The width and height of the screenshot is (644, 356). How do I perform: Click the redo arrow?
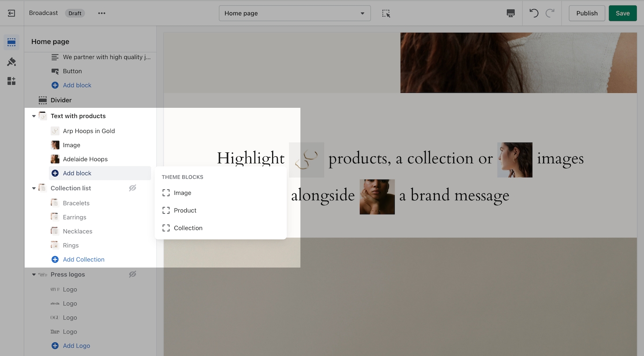(x=550, y=13)
